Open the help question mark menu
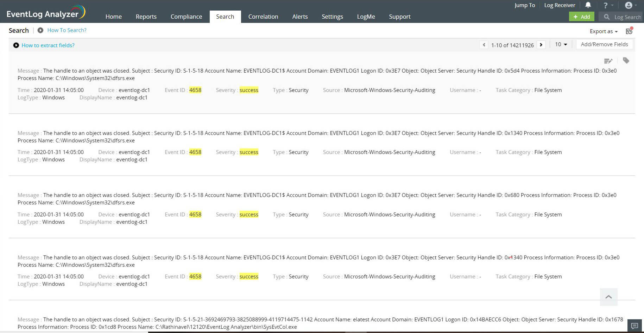 tap(607, 5)
